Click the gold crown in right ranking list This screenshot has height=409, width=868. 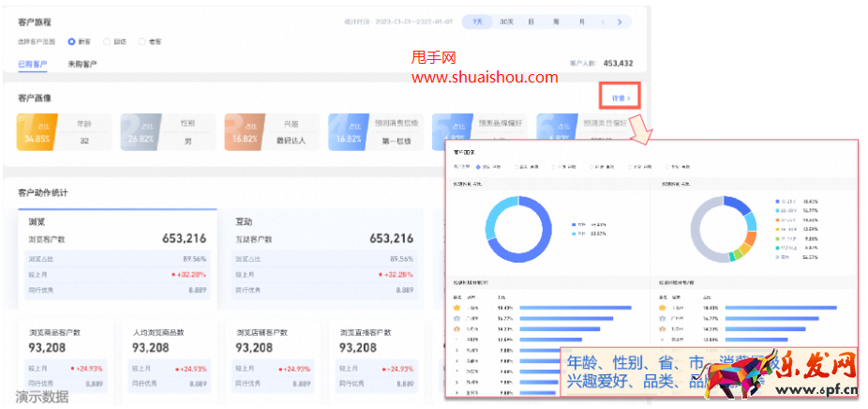point(662,308)
